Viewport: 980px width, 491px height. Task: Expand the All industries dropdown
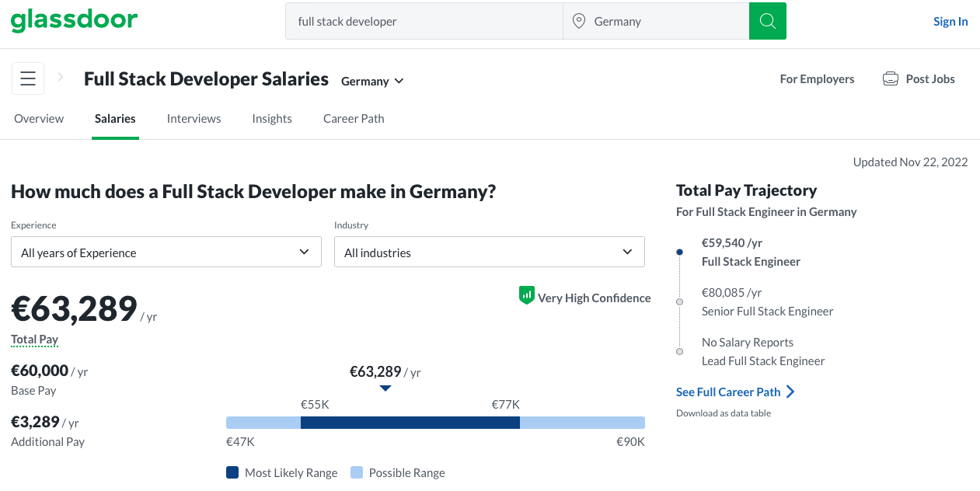[x=490, y=252]
